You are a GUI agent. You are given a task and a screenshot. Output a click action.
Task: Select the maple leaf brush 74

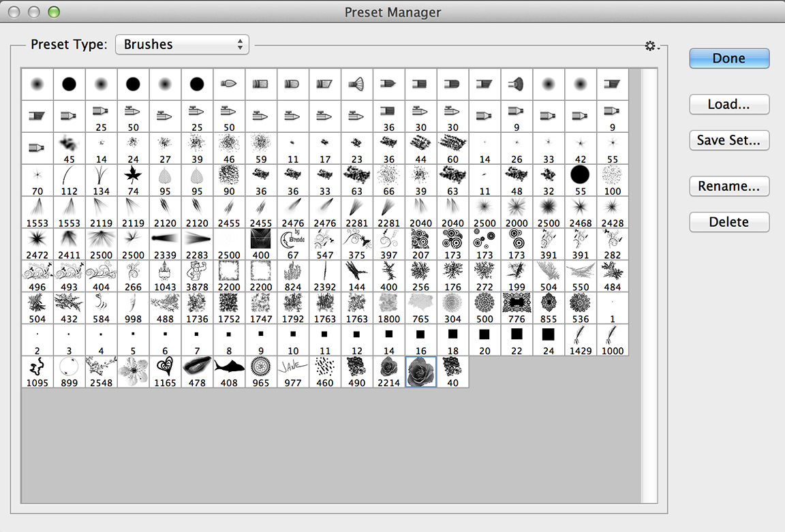click(x=133, y=180)
